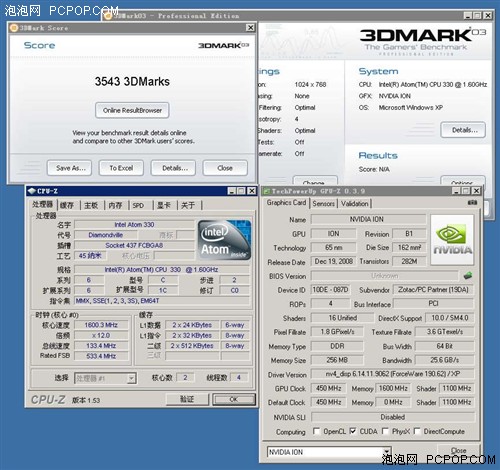Click the 2 x 512 KBytes cache value
The width and height of the screenshot is (500, 470).
pos(192,346)
